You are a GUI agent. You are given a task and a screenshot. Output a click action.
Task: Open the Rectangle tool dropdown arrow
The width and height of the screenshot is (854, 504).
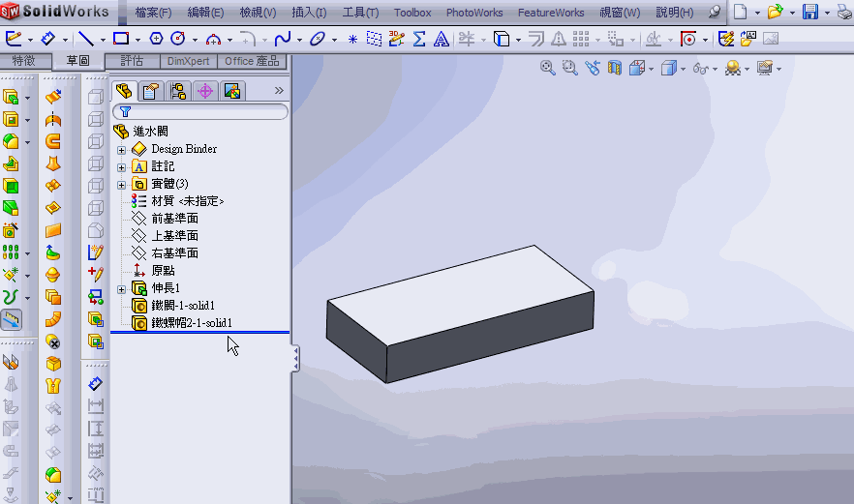pos(137,40)
